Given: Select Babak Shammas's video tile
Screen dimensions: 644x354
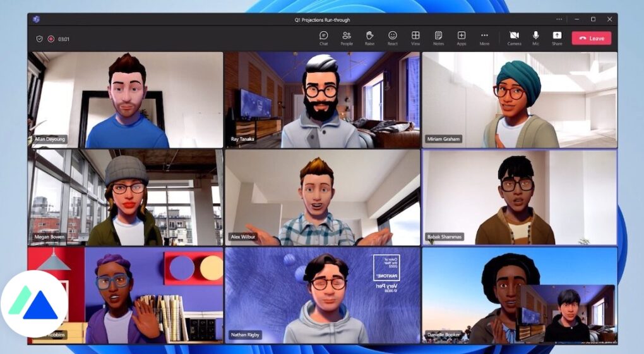Looking at the screenshot, I should tap(520, 197).
